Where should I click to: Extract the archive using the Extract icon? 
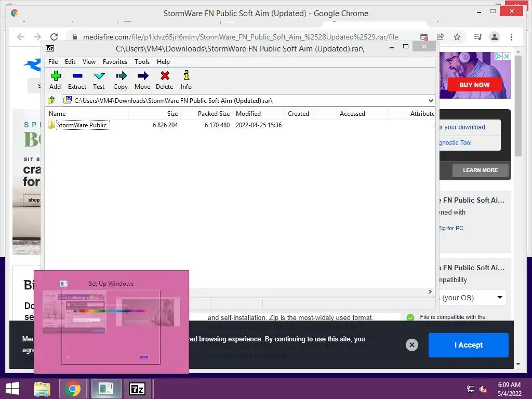(77, 80)
